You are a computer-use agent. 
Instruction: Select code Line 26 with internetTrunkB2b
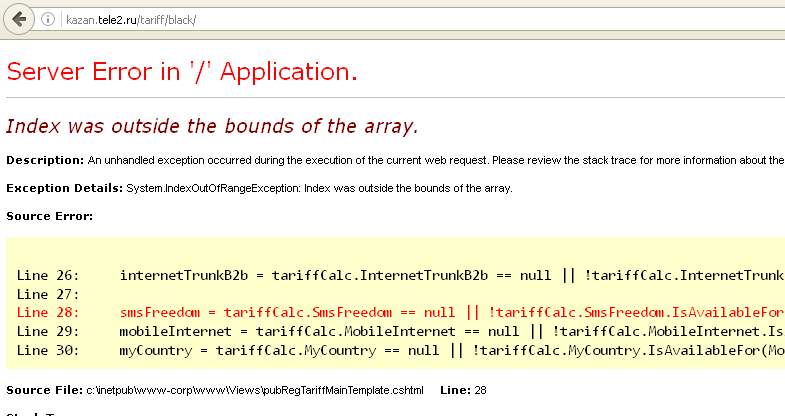(401, 275)
